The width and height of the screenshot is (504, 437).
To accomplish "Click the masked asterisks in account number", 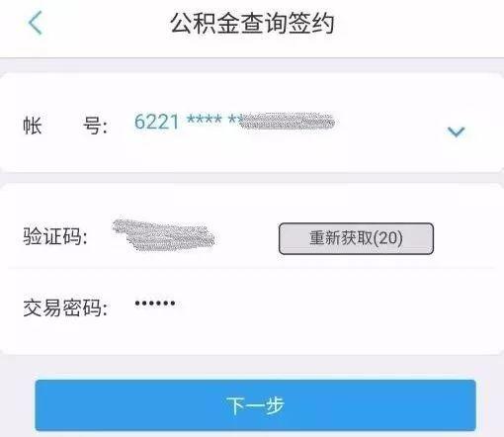I will [x=214, y=120].
